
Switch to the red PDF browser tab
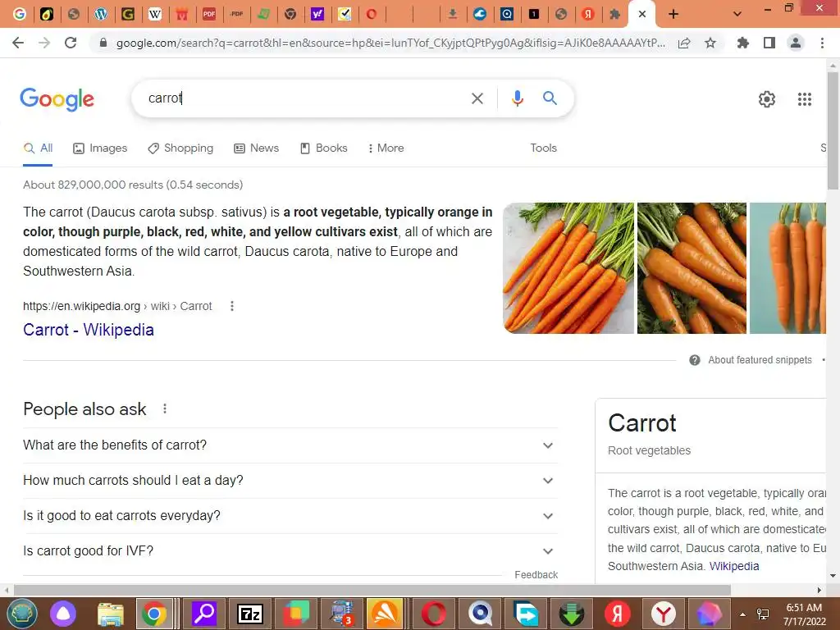209,14
